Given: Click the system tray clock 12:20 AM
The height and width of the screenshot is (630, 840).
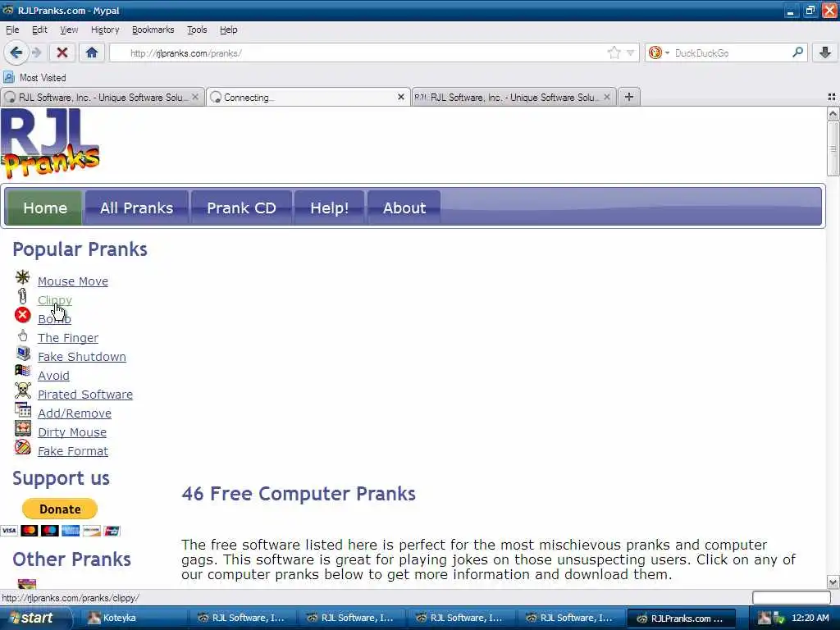Looking at the screenshot, I should point(810,619).
